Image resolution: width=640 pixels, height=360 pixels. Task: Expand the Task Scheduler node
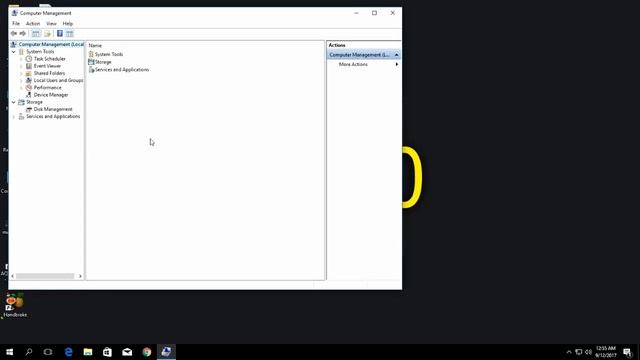click(x=21, y=59)
